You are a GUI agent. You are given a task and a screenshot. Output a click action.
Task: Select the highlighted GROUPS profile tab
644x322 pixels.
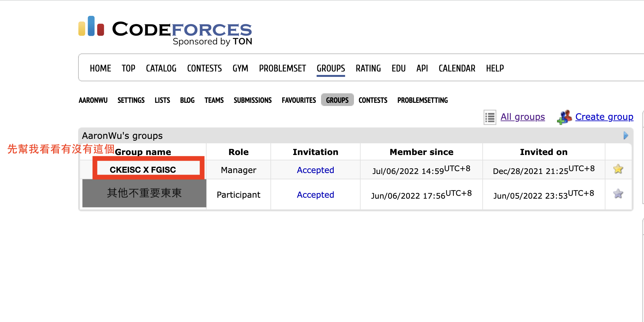tap(337, 100)
